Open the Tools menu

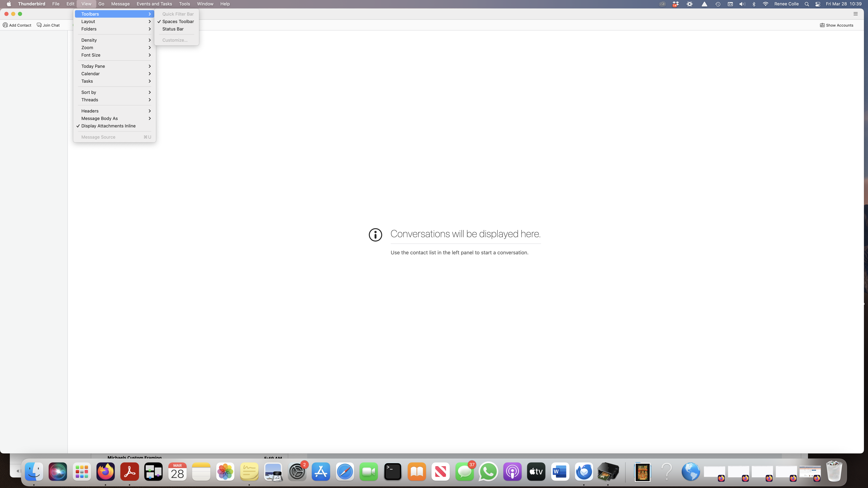[x=184, y=4]
